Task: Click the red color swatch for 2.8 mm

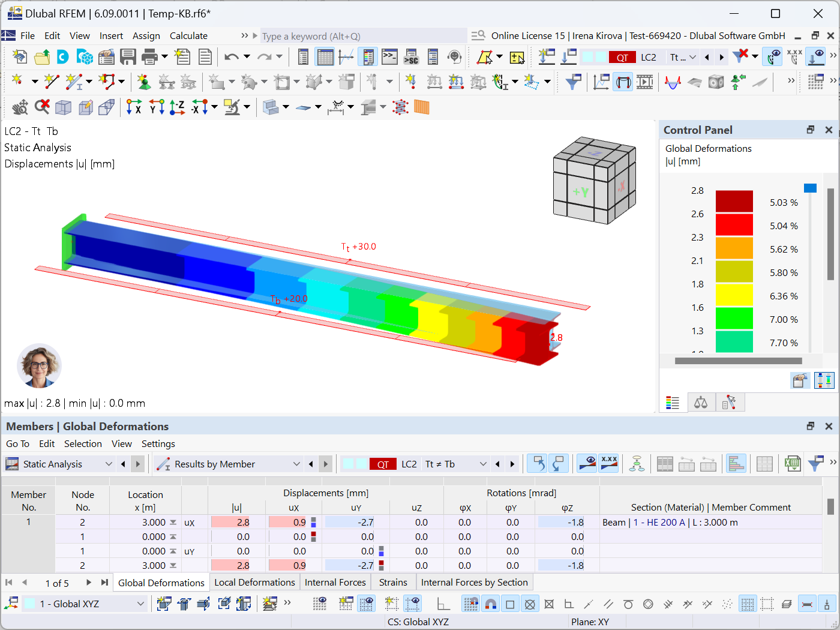Action: coord(734,202)
